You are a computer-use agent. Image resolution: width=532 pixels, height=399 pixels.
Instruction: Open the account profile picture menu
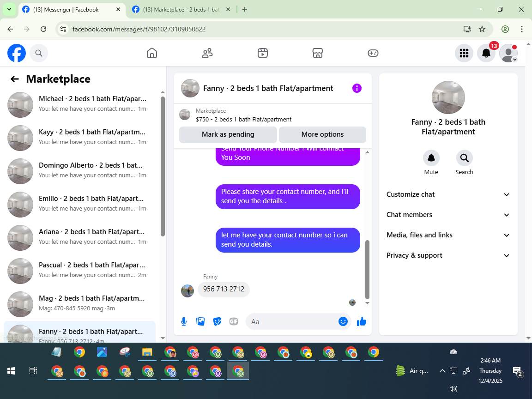pyautogui.click(x=508, y=53)
